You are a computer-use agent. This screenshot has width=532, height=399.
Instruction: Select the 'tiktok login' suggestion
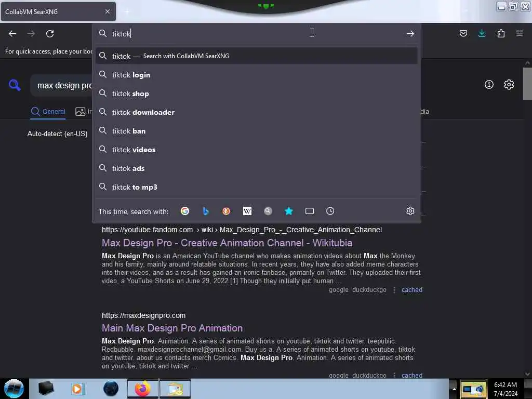point(257,75)
